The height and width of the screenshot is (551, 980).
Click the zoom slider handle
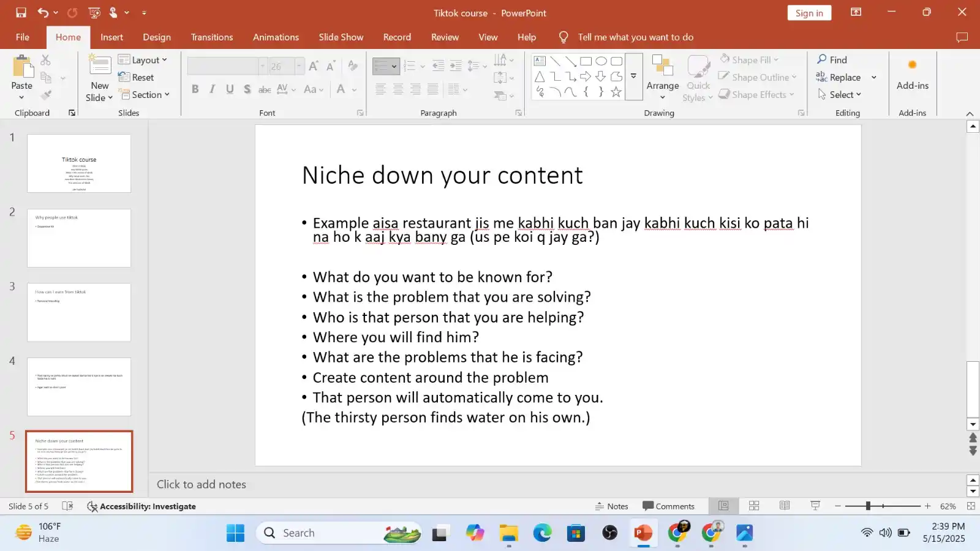[x=867, y=506]
